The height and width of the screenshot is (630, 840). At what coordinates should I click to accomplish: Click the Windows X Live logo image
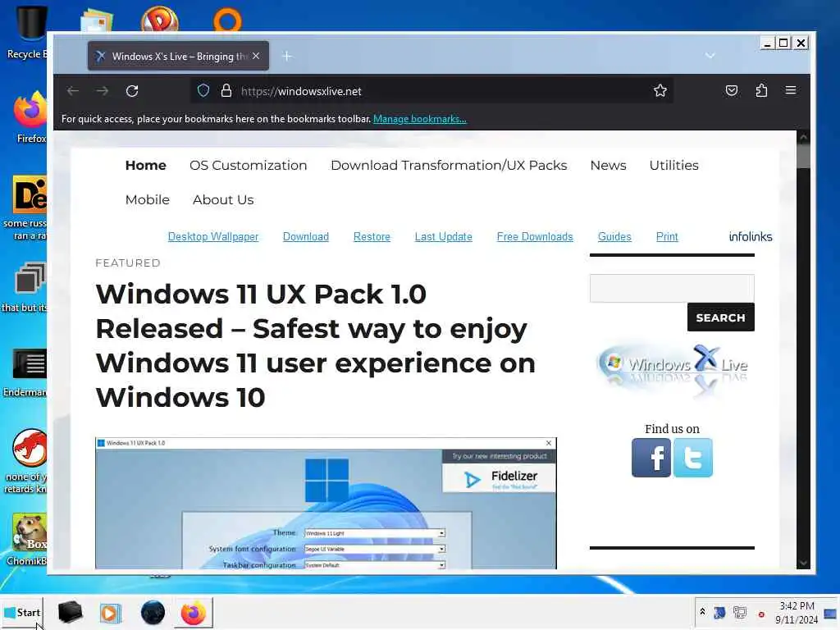672,370
